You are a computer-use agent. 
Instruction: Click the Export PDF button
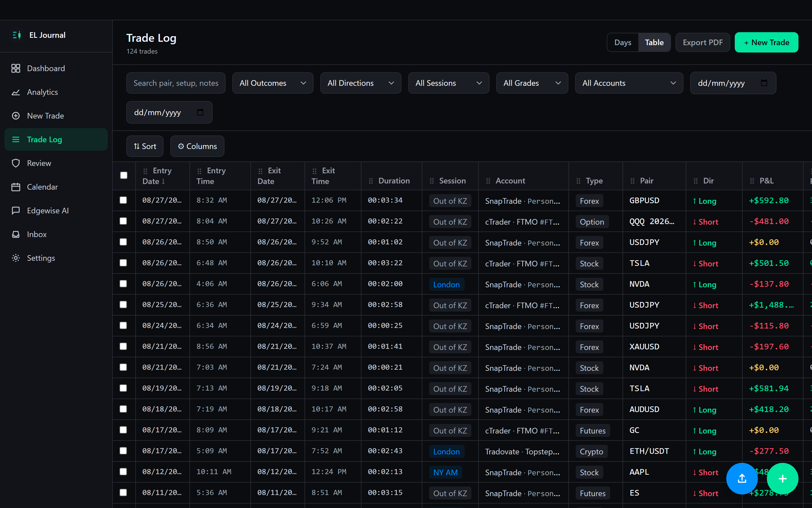[x=703, y=42]
